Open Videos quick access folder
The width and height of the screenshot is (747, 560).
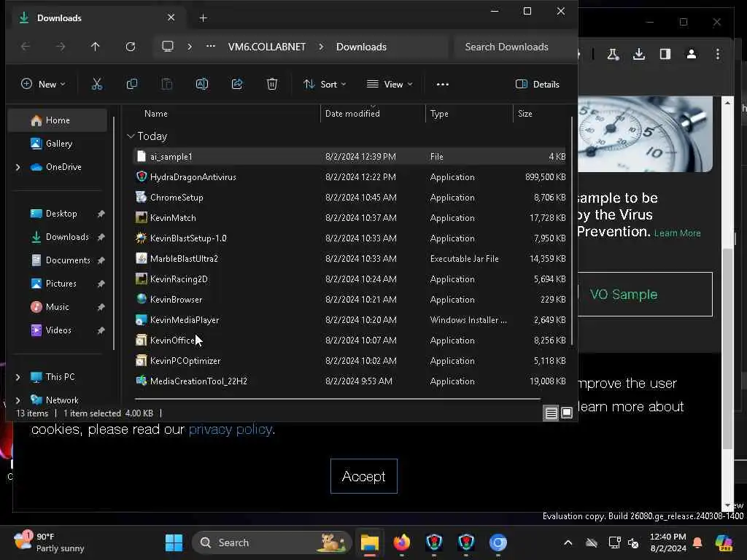point(58,330)
